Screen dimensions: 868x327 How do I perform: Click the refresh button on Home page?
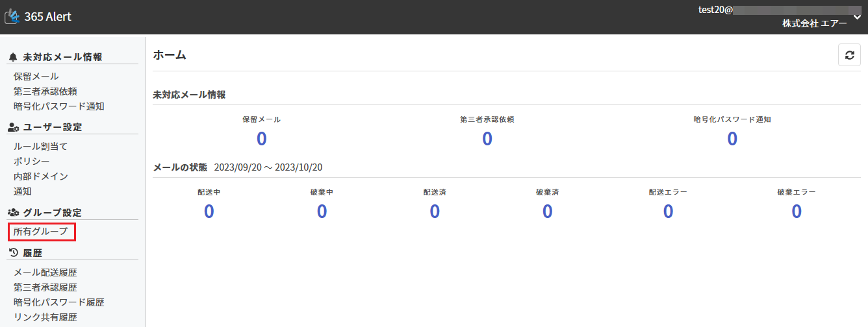pyautogui.click(x=849, y=55)
